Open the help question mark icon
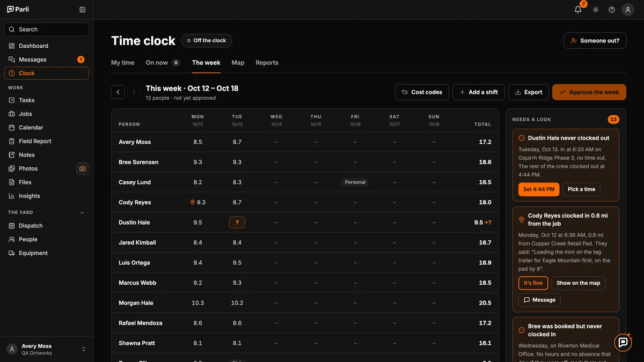 point(612,10)
